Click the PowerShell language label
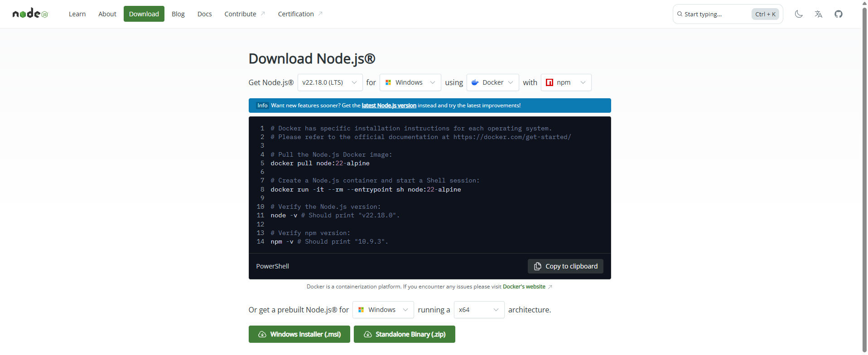Screen dimensions: 868x355 (272, 266)
